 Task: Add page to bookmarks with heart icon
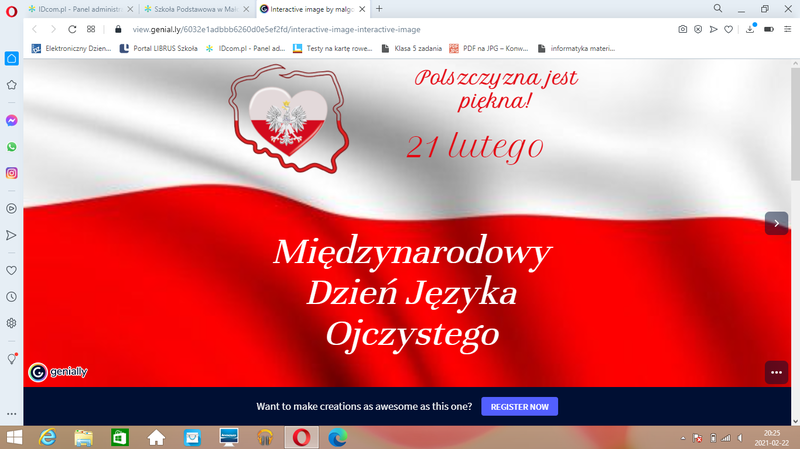[729, 29]
